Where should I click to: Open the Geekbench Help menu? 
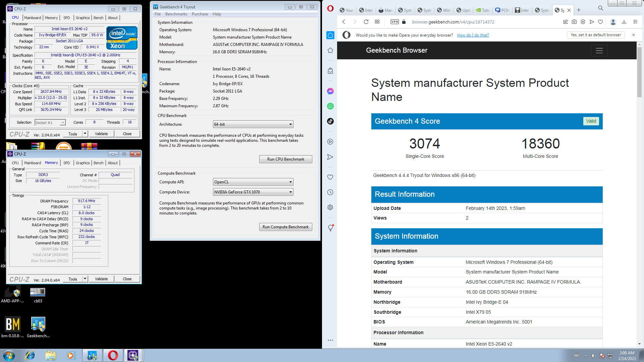[x=217, y=14]
